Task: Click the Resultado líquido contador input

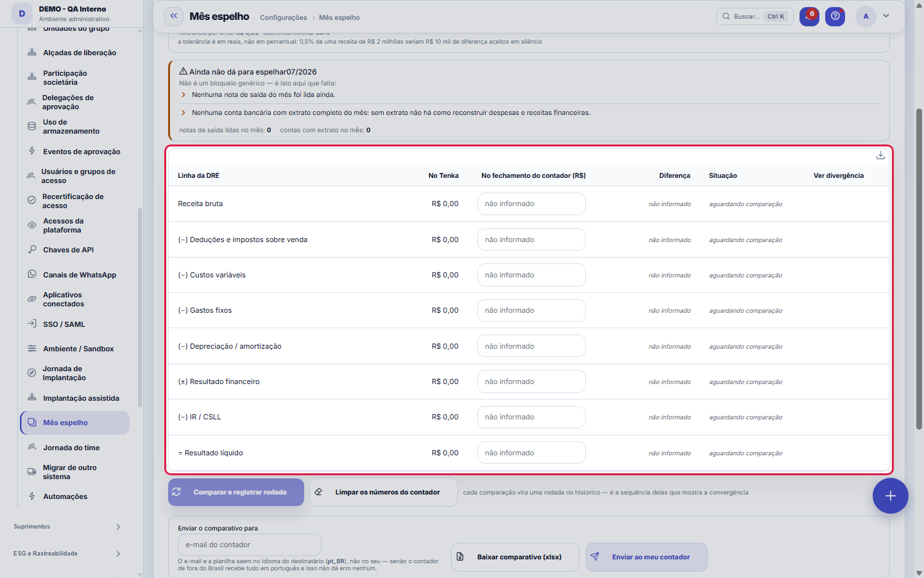Action: pos(531,453)
